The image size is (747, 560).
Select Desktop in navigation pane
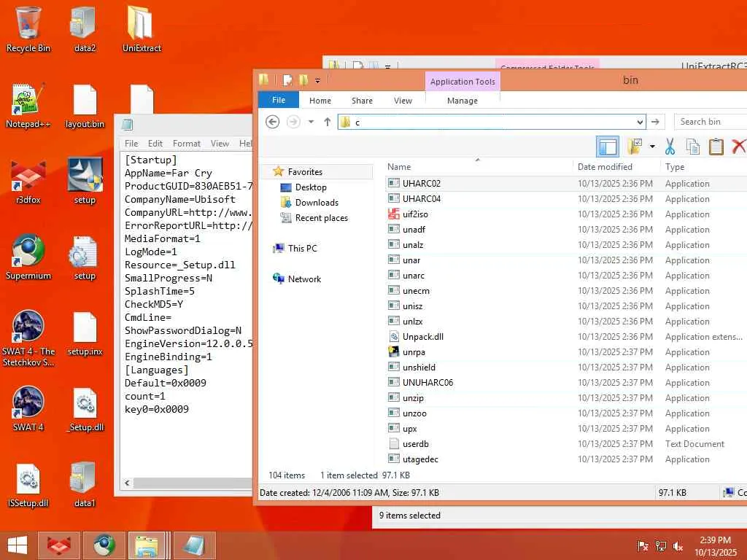pyautogui.click(x=311, y=187)
